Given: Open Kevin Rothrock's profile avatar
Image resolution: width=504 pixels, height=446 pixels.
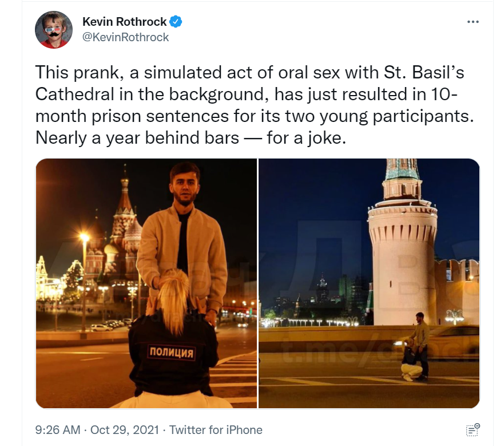Looking at the screenshot, I should 54,30.
